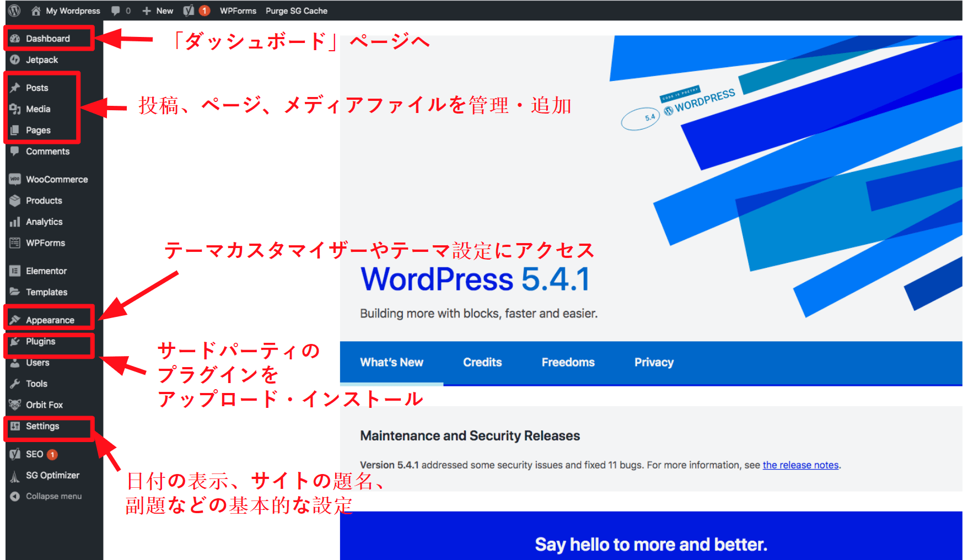Click New in the admin bar
Viewport: 963px width, 560px height.
[x=164, y=10]
